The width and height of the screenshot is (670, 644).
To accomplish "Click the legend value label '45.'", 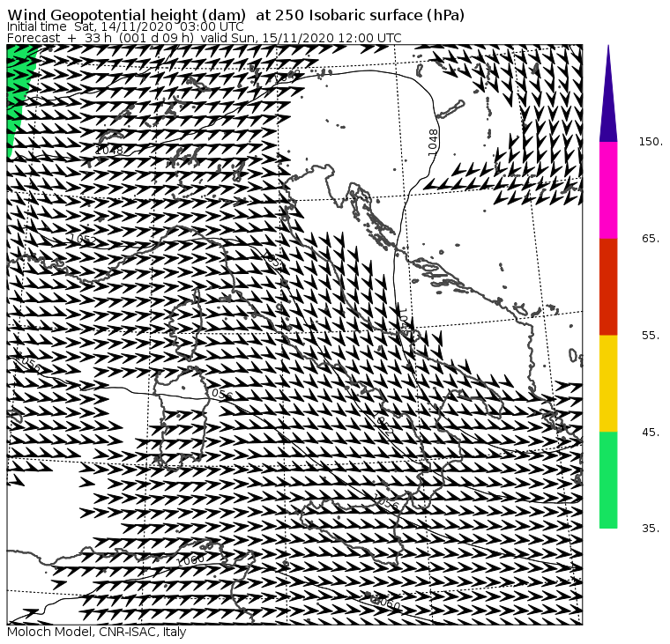I will (x=651, y=433).
